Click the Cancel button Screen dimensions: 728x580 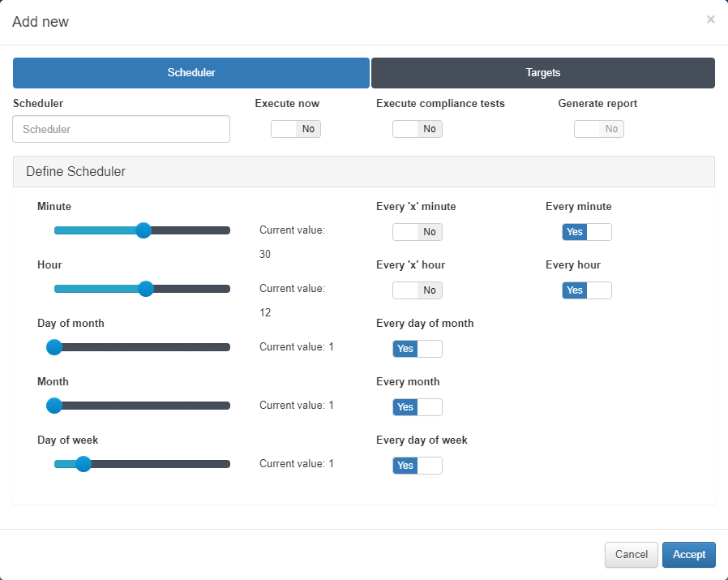click(x=632, y=555)
